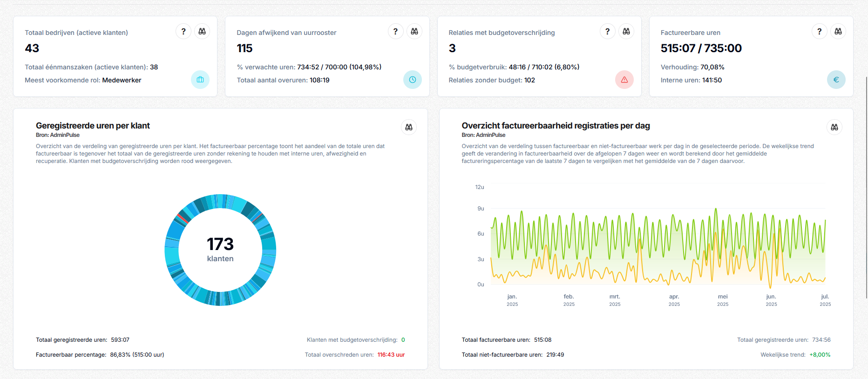This screenshot has width=868, height=379.
Task: Click the blue briefcase icon
Action: (x=200, y=80)
